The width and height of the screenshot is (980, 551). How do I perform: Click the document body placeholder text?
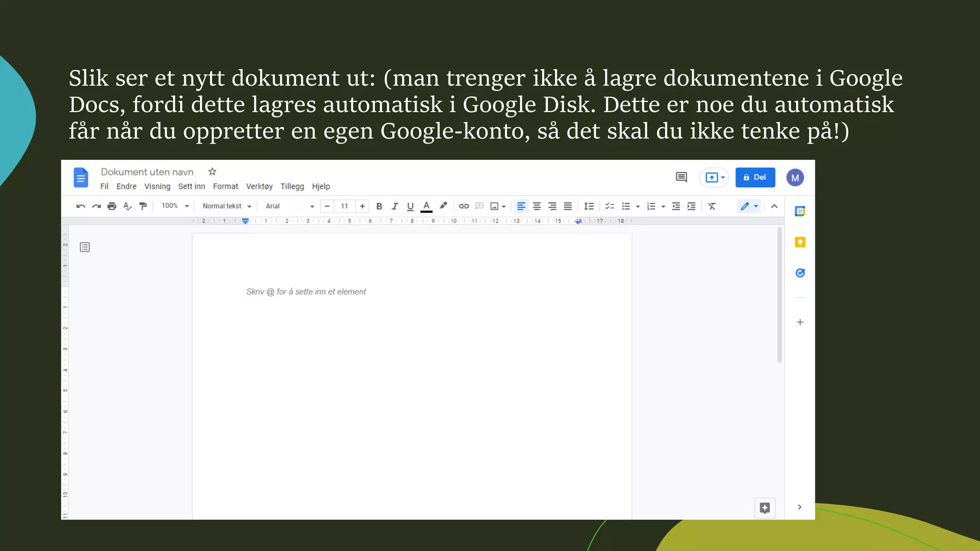coord(306,292)
